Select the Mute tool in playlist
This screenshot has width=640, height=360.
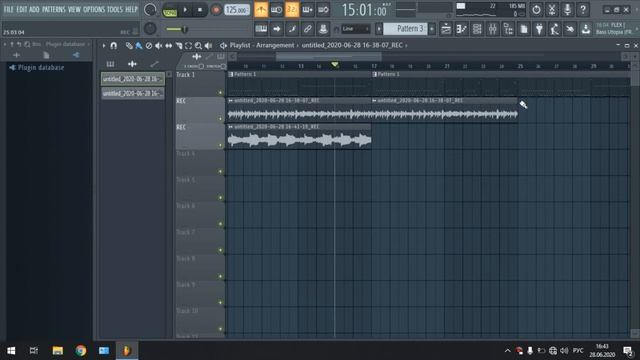coord(158,46)
